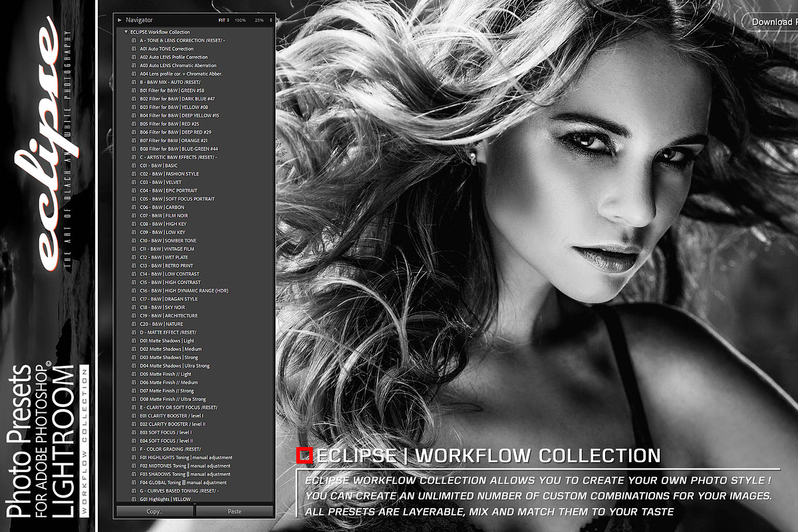Click preset icon beside E01 CLARITY BOOSTER / level I
The image size is (798, 532).
134,416
